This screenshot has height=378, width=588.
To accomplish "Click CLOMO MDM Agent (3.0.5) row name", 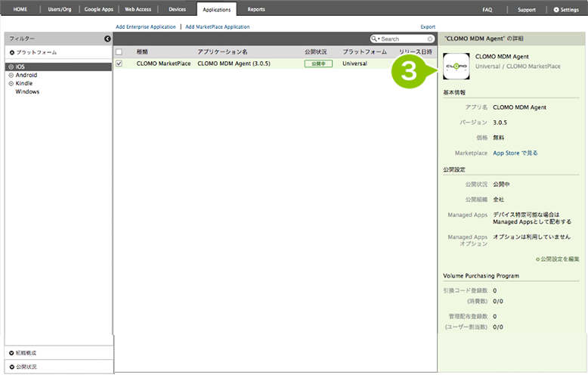I will pyautogui.click(x=234, y=64).
